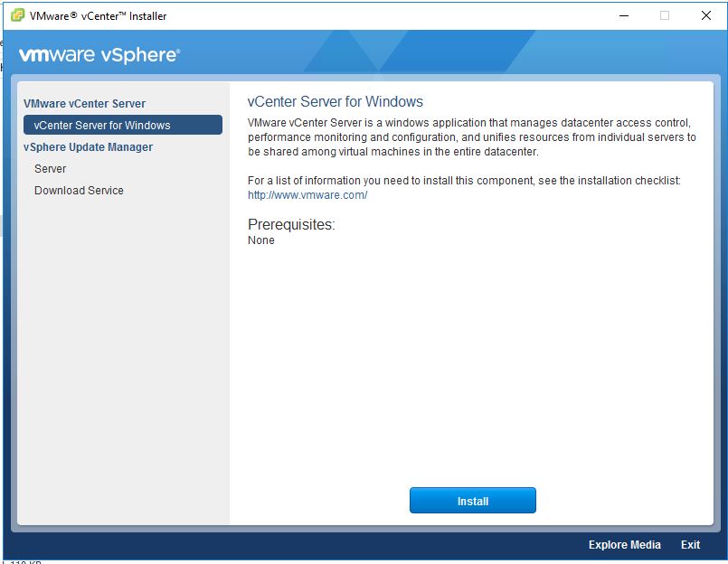Click the VMware vSphere logo in banner
The height and width of the screenshot is (564, 728).
click(x=99, y=55)
